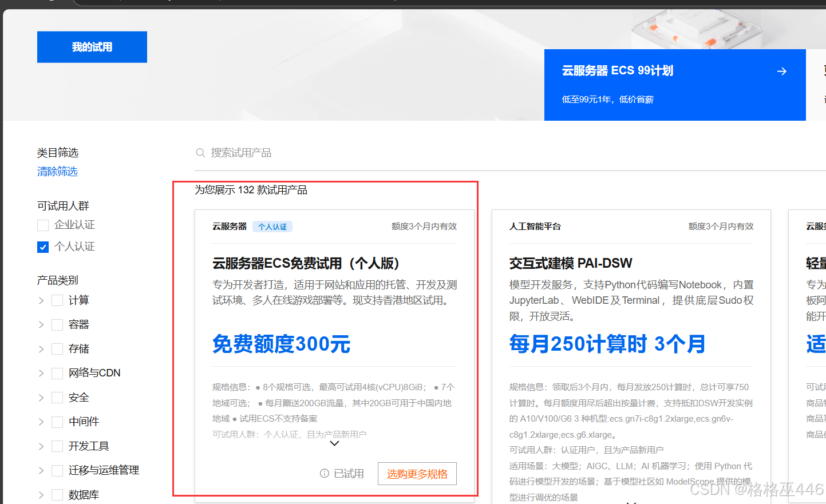Check the 企业认证 checkbox
Screen dimensions: 826x504
43,225
